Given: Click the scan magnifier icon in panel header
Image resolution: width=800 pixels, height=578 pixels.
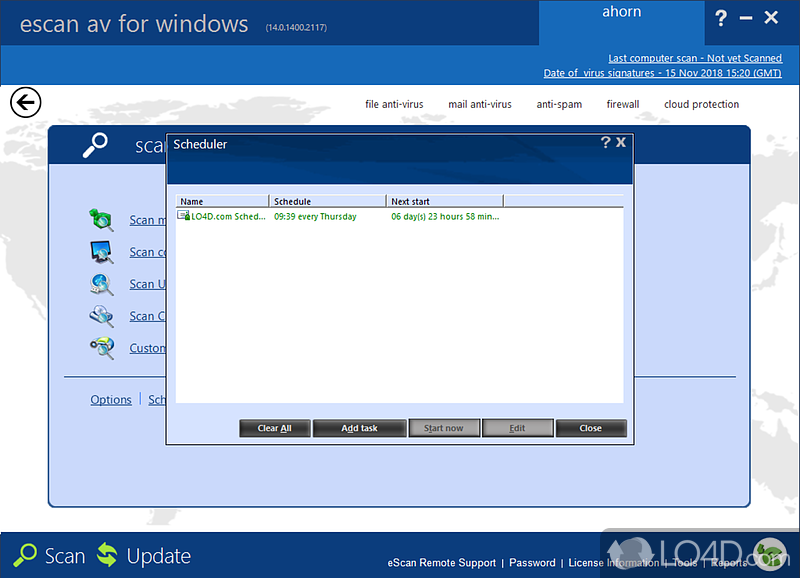Looking at the screenshot, I should pyautogui.click(x=95, y=145).
